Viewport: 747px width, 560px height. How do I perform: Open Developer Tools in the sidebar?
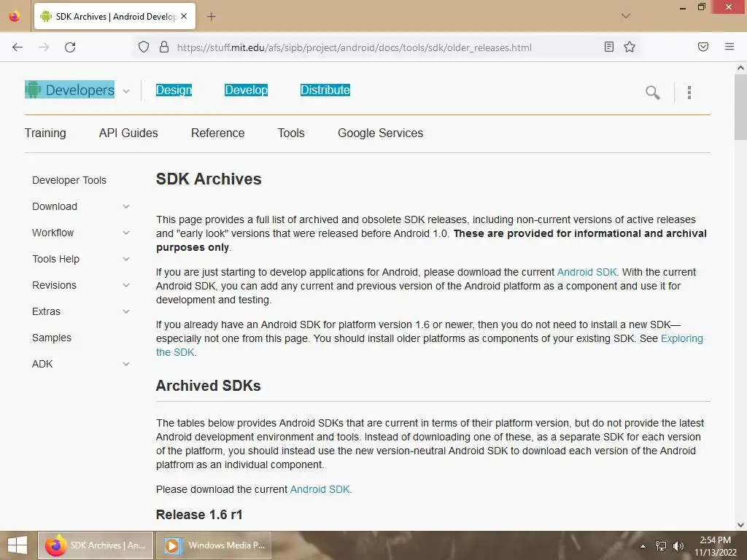tap(69, 181)
